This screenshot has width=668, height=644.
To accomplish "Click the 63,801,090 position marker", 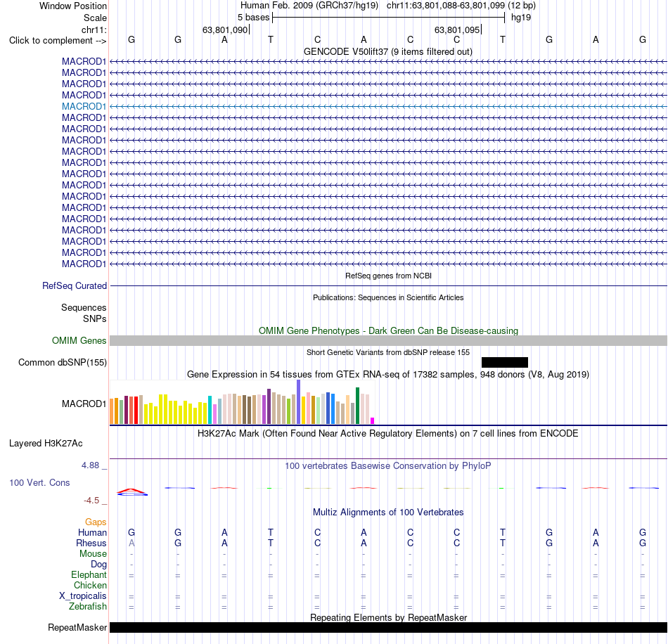I will 226,30.
